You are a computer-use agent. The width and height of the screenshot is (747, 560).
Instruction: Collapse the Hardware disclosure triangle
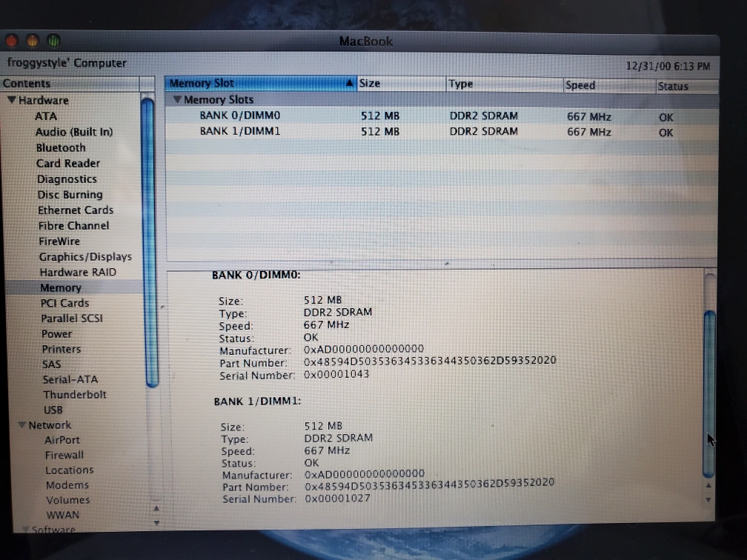click(12, 100)
